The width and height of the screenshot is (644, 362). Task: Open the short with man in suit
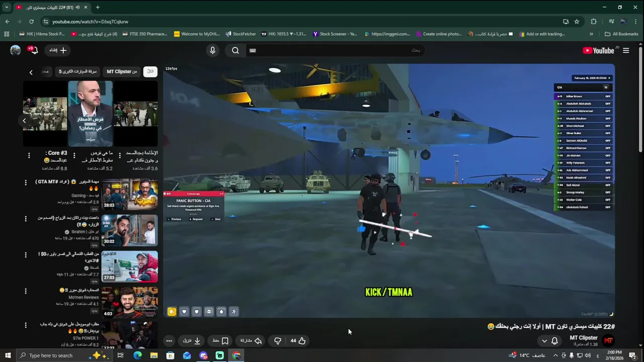[x=90, y=114]
